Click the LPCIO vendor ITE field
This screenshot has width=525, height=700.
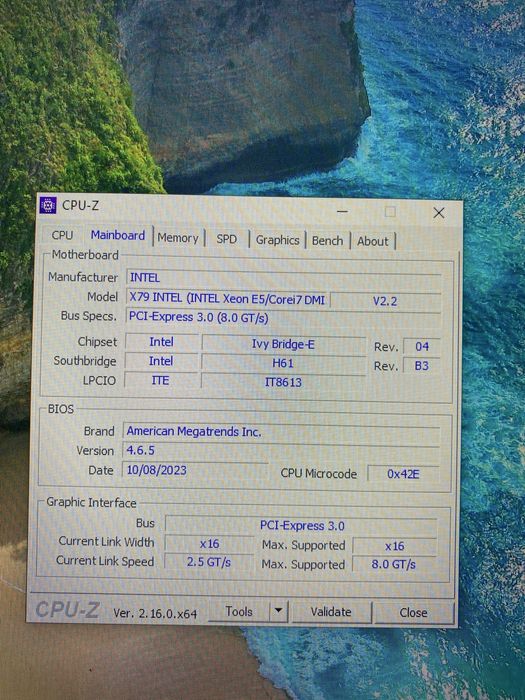click(x=160, y=380)
